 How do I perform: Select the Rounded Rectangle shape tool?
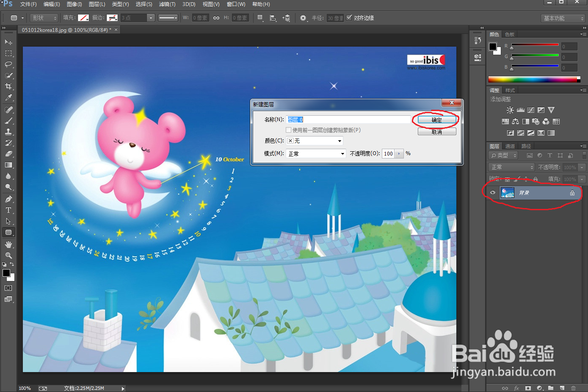point(8,232)
